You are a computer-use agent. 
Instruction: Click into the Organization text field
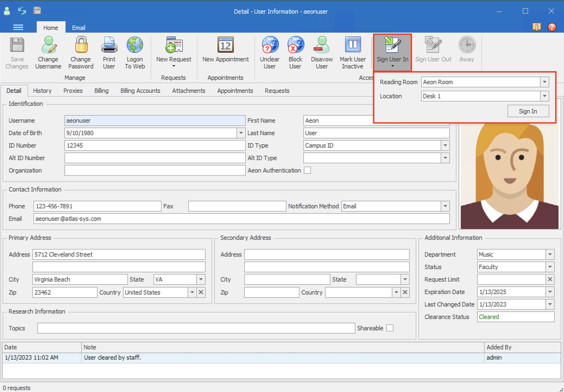(155, 170)
